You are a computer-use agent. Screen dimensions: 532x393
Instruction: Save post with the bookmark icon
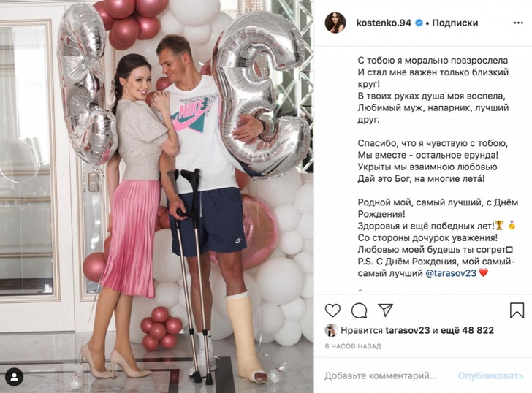click(517, 310)
